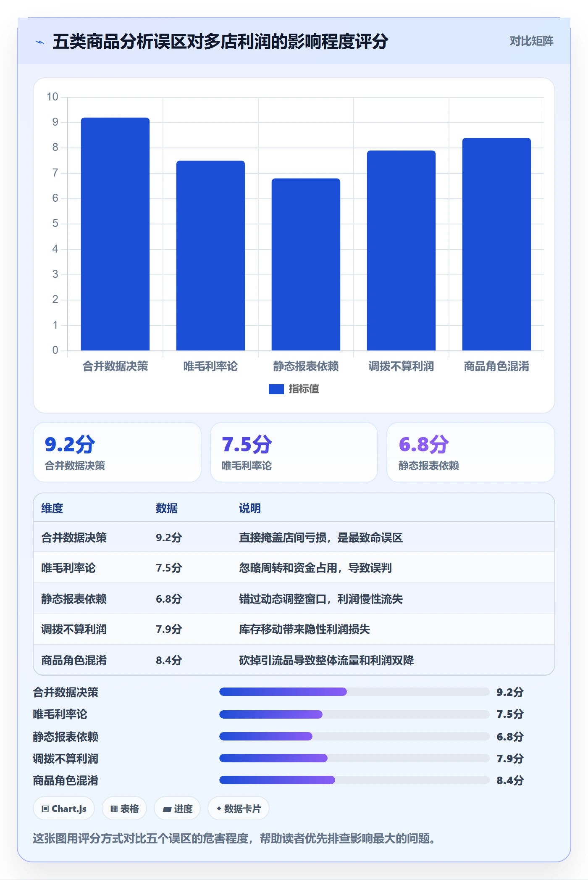The height and width of the screenshot is (880, 588).
Task: Toggle the 指标值 legend color box
Action: click(x=276, y=389)
